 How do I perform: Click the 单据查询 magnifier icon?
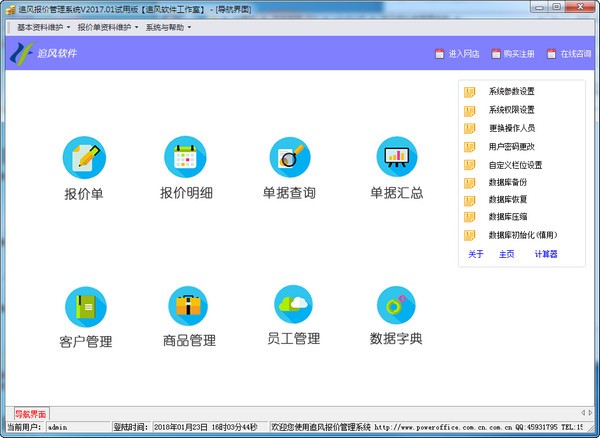pos(290,156)
